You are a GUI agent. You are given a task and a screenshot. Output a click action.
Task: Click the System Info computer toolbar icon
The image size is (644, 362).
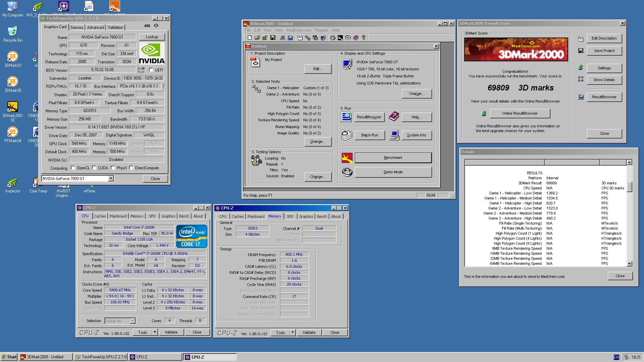point(282,38)
